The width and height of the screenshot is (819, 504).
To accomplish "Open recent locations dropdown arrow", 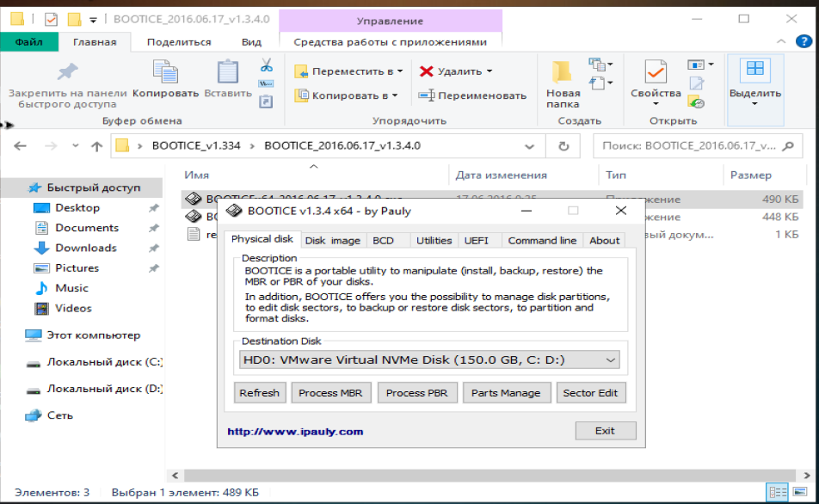I will point(75,146).
